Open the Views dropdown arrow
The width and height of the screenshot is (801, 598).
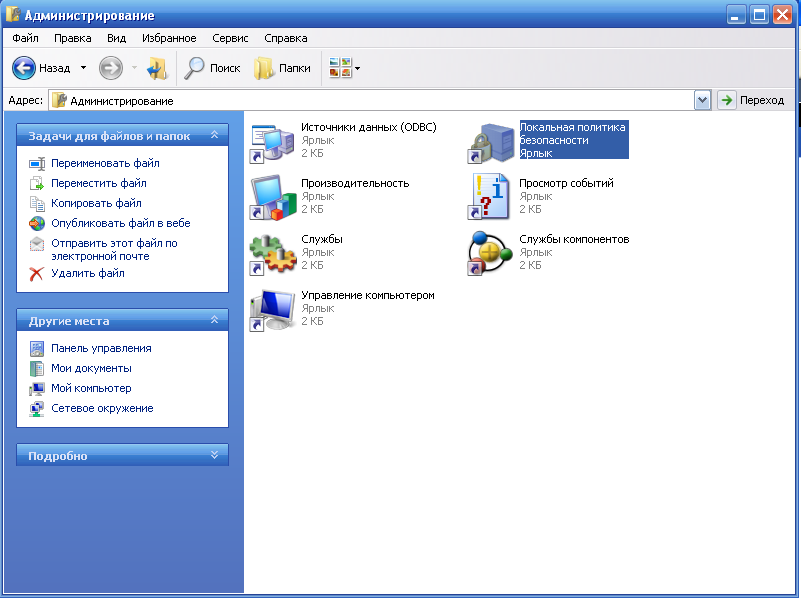point(358,68)
